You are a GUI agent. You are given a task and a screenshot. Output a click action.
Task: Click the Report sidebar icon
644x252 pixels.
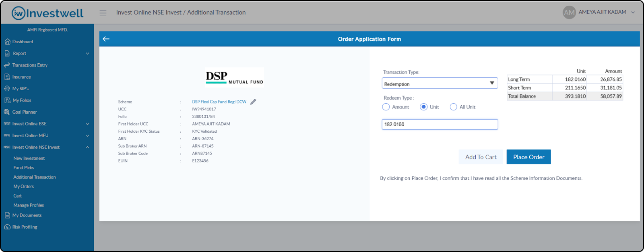coord(7,53)
